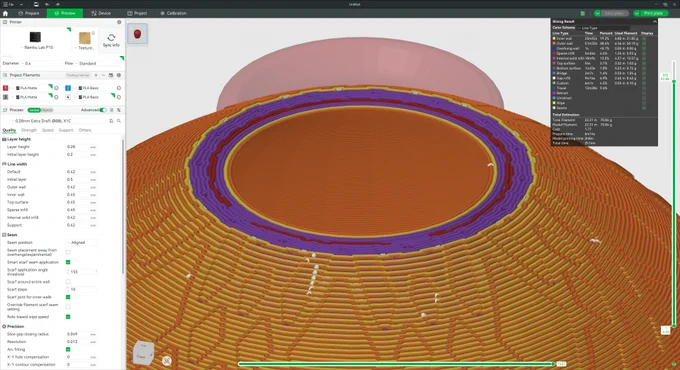This screenshot has height=370, width=680.
Task: Open the Prepare tab
Action: click(x=29, y=13)
